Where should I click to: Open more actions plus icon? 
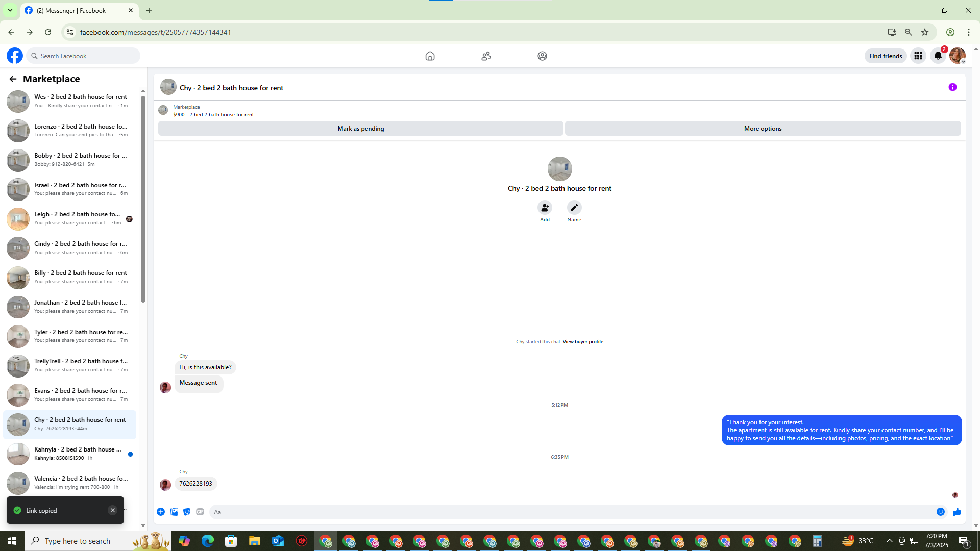161,512
